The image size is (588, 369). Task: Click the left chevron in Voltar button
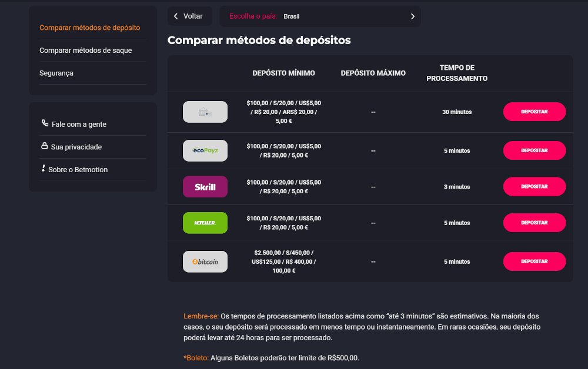(x=176, y=16)
